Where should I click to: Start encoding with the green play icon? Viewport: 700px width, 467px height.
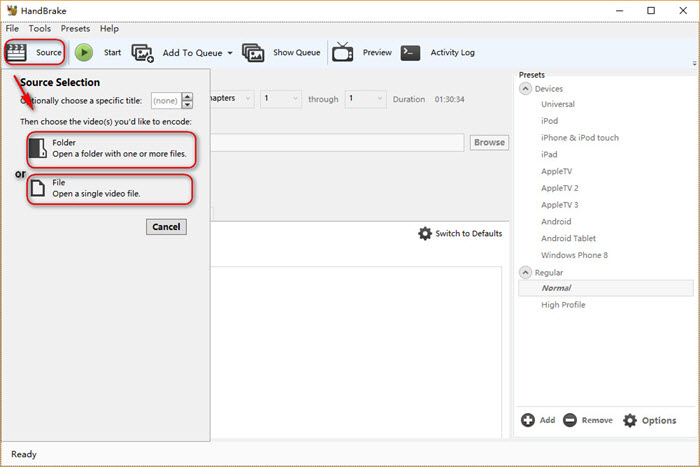(84, 52)
